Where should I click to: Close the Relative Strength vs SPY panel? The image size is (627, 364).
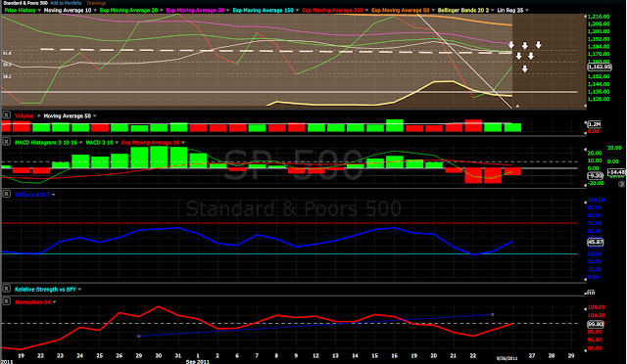(x=7, y=289)
